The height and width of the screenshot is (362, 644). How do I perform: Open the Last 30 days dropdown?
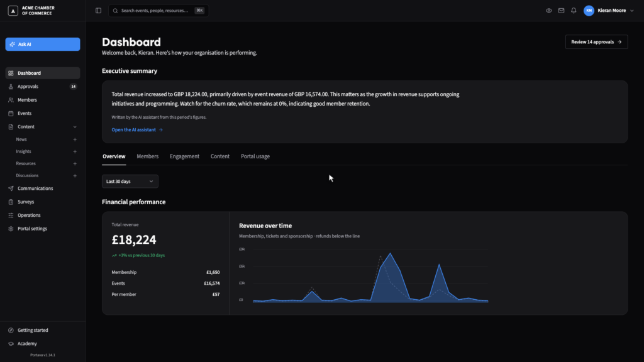coord(130,182)
